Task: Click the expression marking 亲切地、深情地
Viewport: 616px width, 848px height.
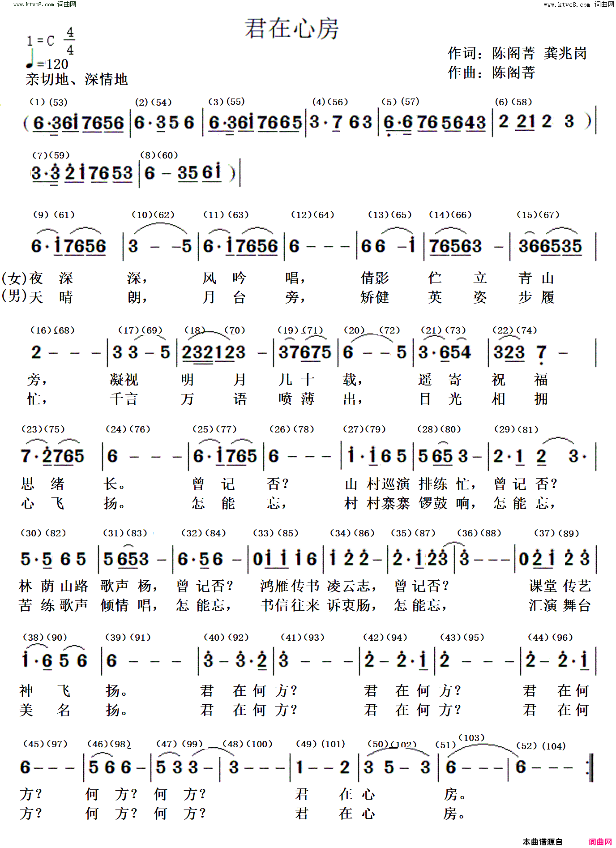Action: point(77,79)
